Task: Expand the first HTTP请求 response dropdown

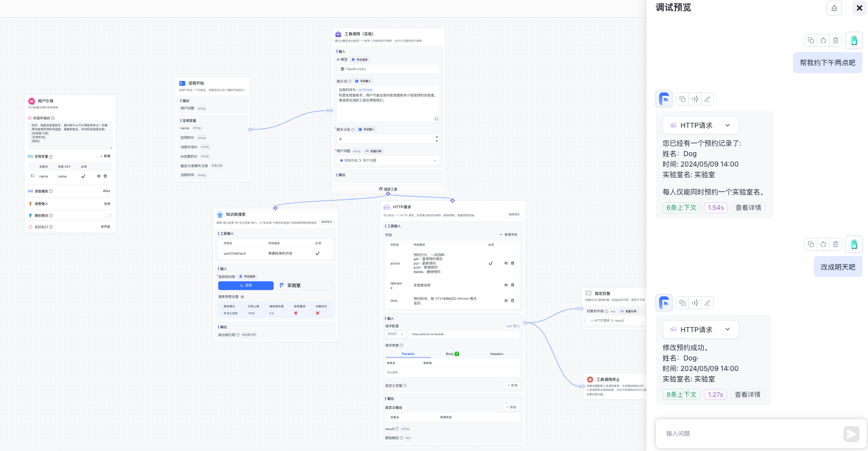Action: coord(728,125)
